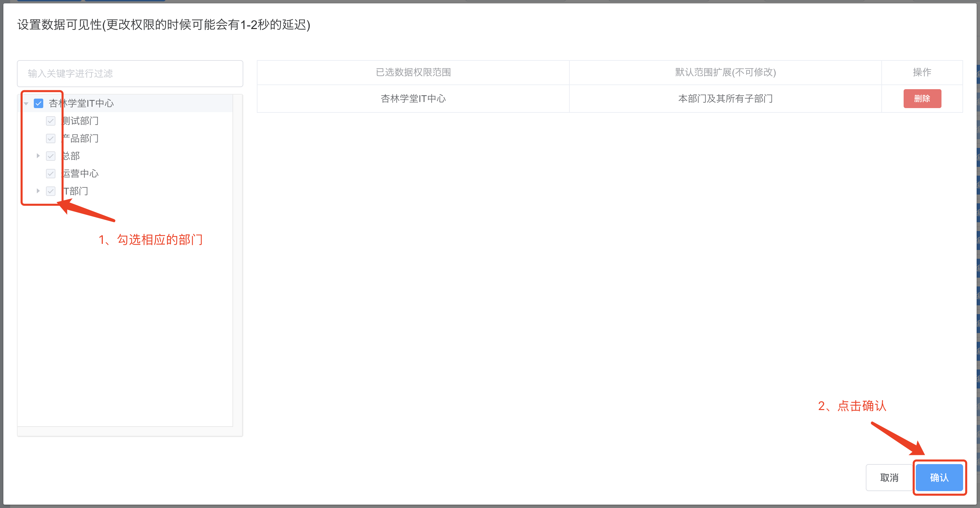The height and width of the screenshot is (508, 980).
Task: Select the 测试部门 tree label
Action: (80, 121)
